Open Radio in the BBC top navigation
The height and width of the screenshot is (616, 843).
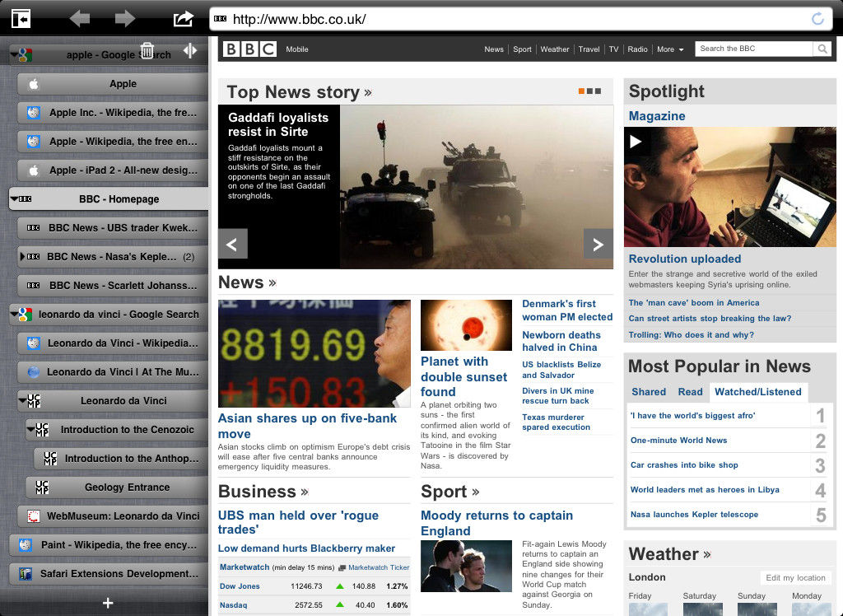click(638, 49)
